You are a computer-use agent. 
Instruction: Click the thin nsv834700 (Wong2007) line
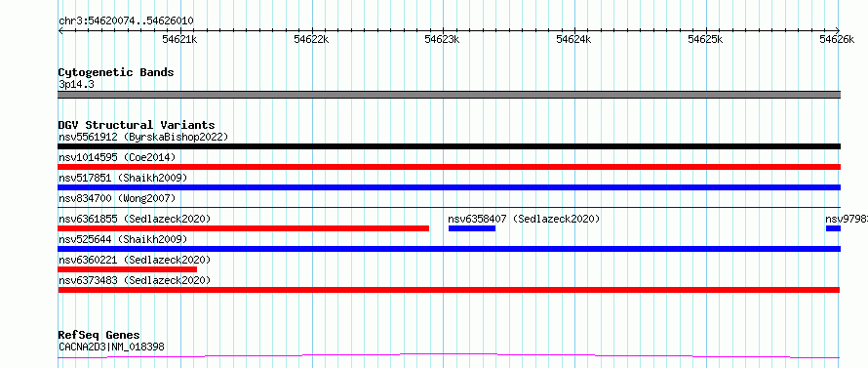(449, 207)
